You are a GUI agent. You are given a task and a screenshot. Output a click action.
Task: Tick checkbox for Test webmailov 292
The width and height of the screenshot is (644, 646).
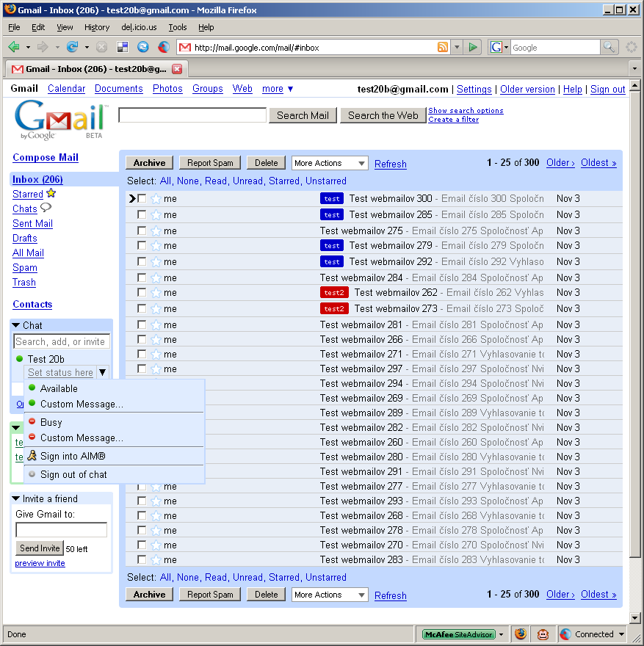pyautogui.click(x=142, y=261)
